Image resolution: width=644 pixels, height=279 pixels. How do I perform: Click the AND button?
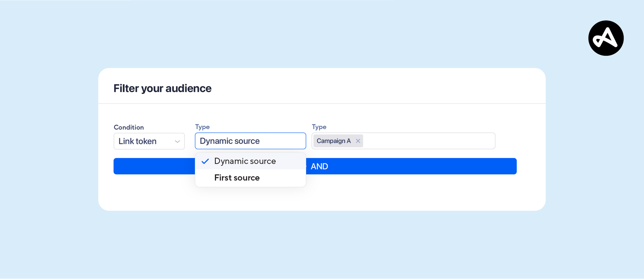point(320,166)
